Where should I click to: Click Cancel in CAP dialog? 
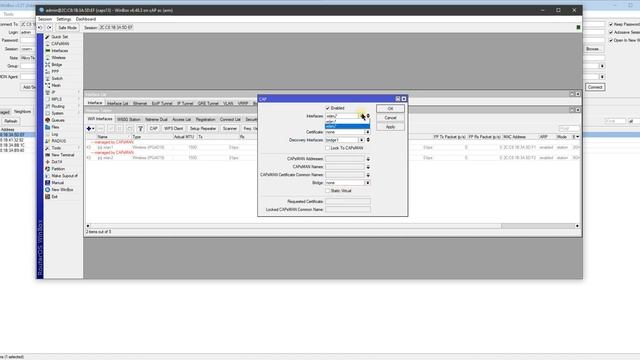point(390,118)
